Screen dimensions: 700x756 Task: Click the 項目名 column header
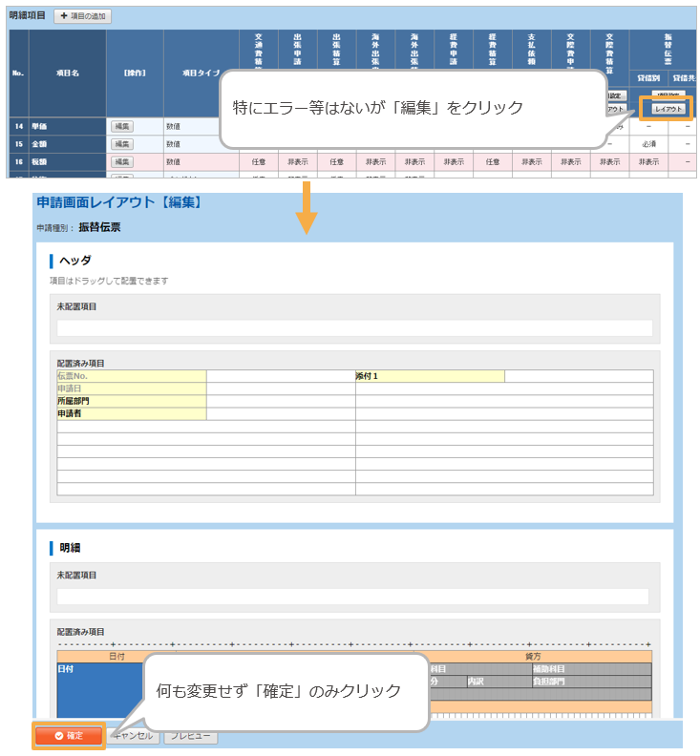click(67, 73)
